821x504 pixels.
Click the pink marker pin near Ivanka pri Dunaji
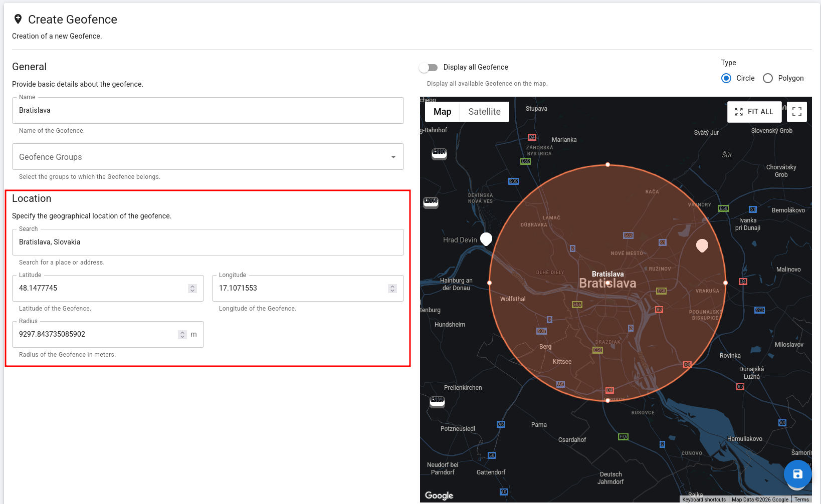pos(702,245)
